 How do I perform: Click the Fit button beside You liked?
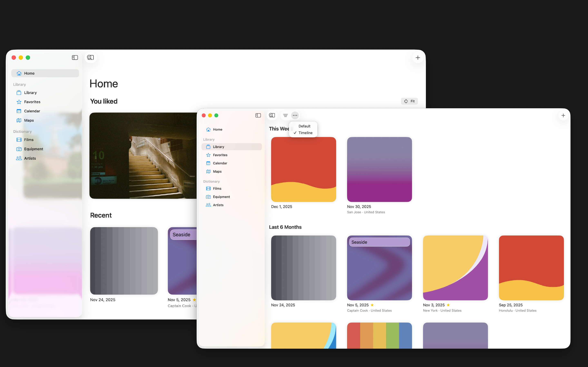coord(409,101)
